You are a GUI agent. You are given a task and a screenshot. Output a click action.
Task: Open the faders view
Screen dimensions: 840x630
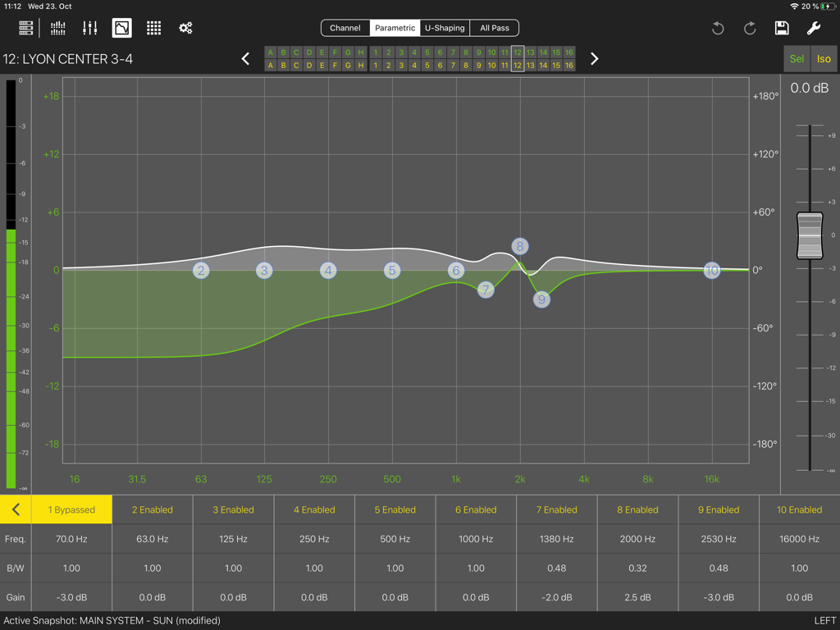(89, 27)
